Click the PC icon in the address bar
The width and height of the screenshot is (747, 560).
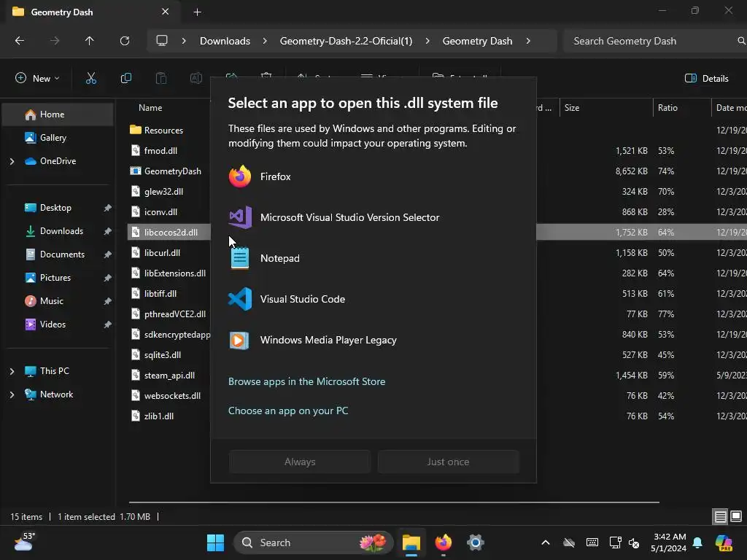tap(162, 41)
